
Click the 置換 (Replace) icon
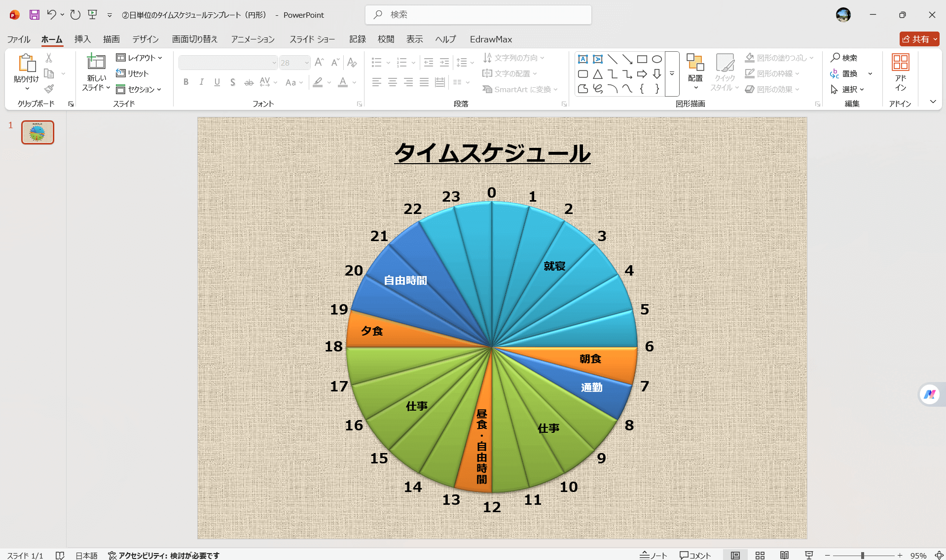(x=847, y=73)
